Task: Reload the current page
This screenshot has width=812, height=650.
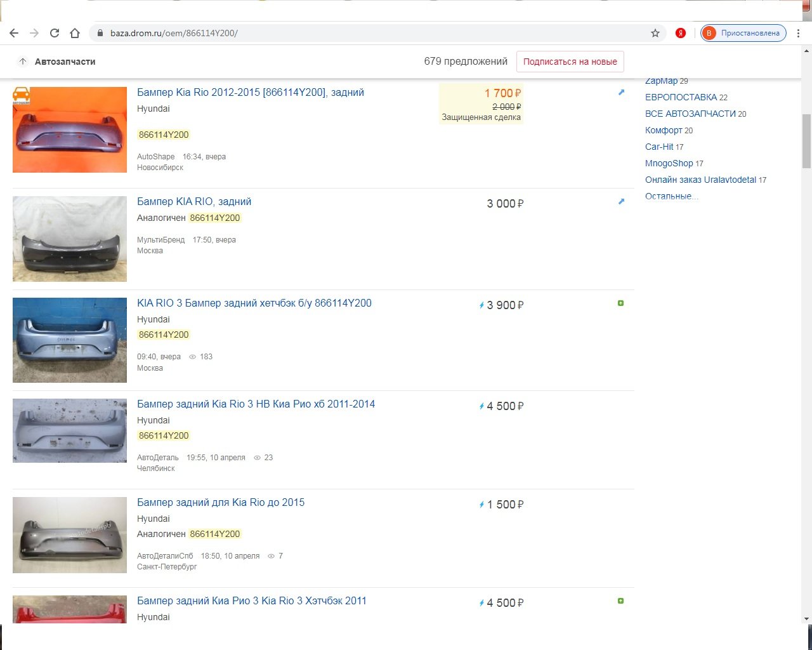Action: click(x=55, y=33)
